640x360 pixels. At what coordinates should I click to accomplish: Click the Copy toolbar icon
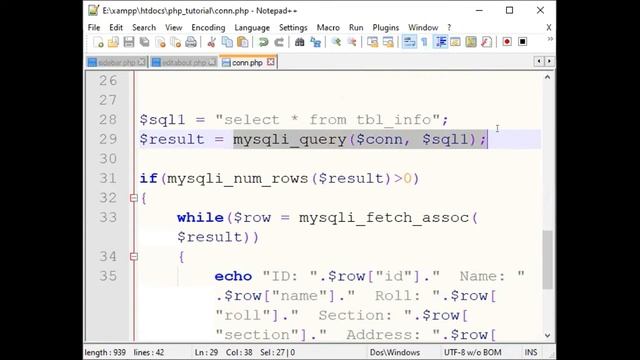227,42
